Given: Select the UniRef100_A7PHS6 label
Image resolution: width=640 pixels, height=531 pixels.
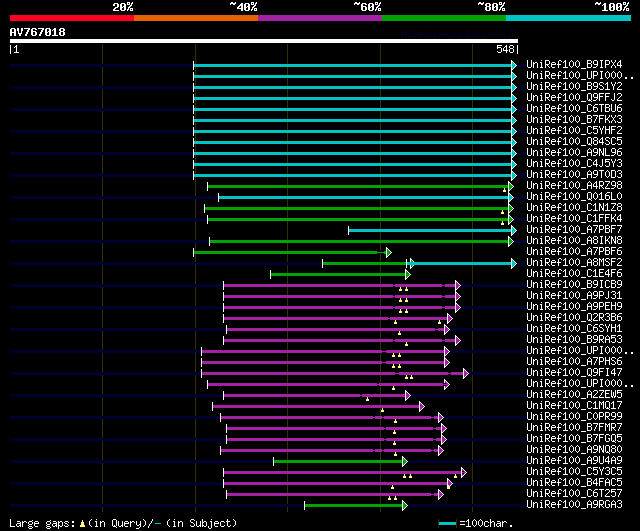Looking at the screenshot, I should tap(574, 362).
